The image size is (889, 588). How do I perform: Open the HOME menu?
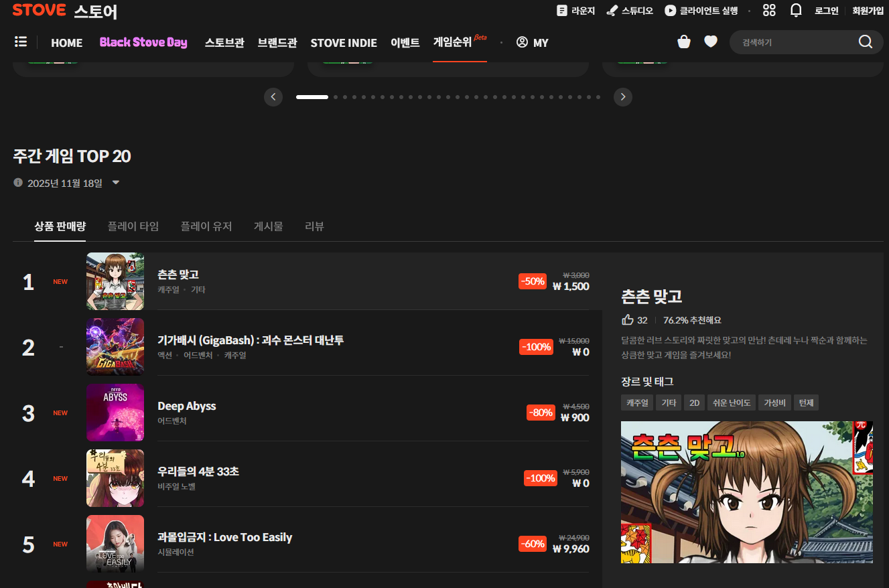point(67,42)
